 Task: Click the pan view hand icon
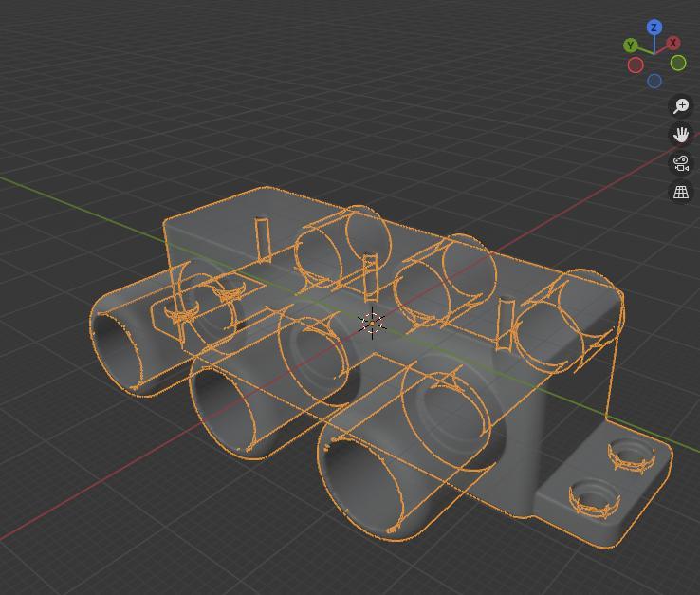pyautogui.click(x=681, y=135)
